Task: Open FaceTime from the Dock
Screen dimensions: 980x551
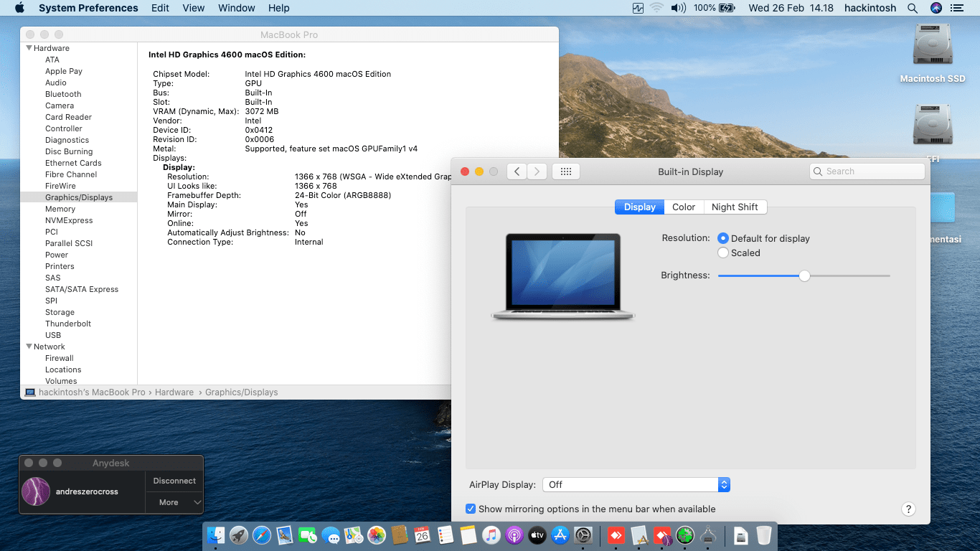Action: (x=308, y=535)
